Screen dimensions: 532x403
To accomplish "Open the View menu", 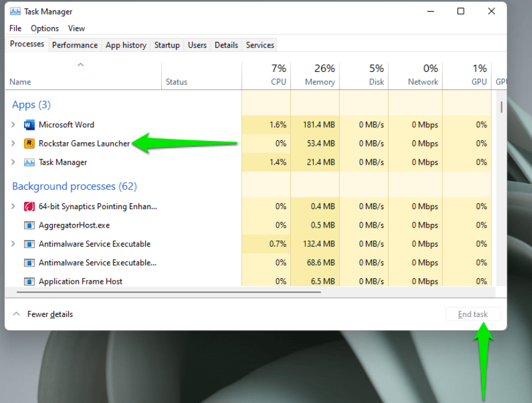I will pyautogui.click(x=76, y=28).
